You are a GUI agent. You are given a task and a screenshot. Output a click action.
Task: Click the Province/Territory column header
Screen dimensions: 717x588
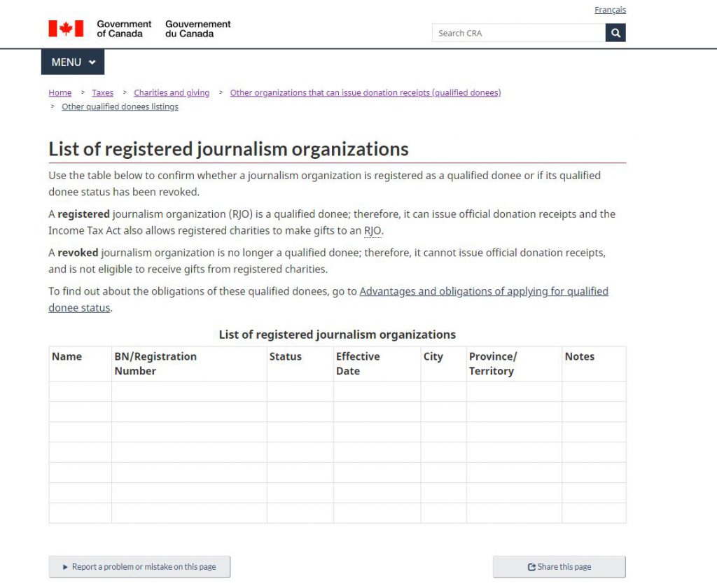[492, 363]
